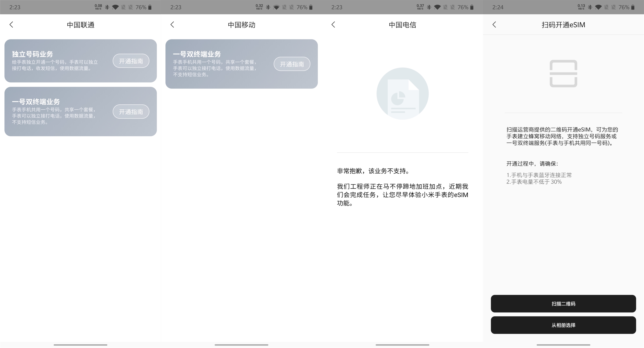
Task: Open 开通指南 for 一号双终端业务 under 中国联通
Action: pyautogui.click(x=131, y=111)
